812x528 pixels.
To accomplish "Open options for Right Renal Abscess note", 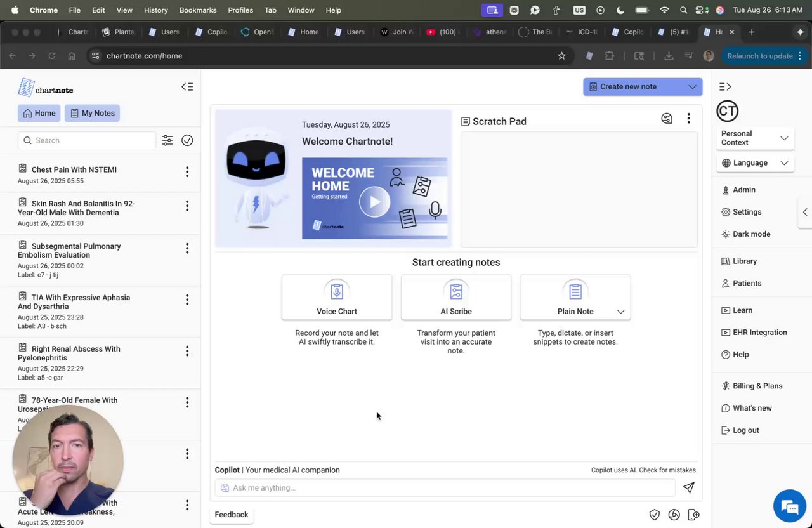I will pyautogui.click(x=187, y=351).
